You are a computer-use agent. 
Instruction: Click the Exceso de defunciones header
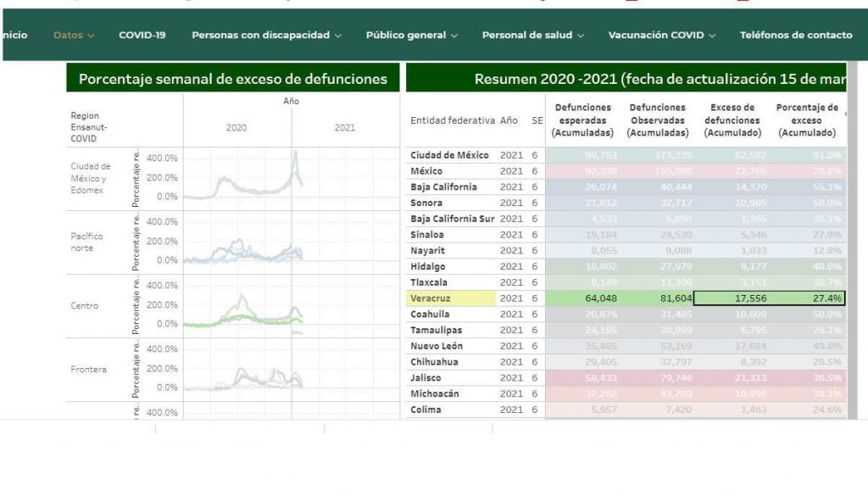[732, 120]
